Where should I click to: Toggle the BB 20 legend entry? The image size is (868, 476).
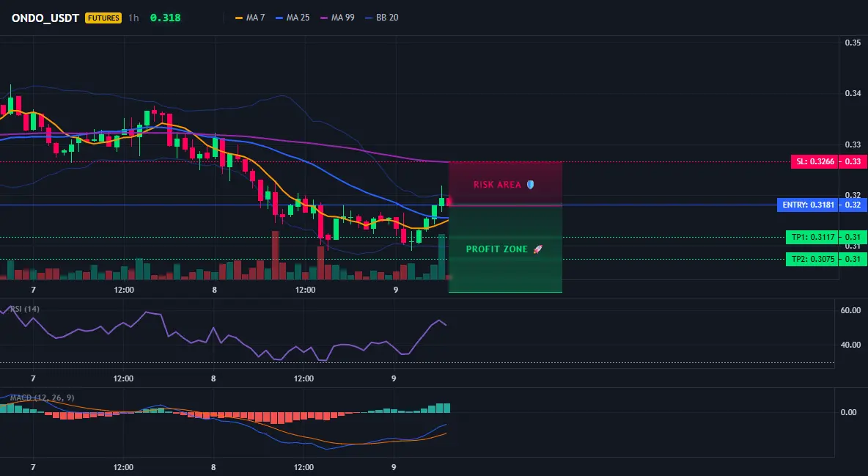(382, 18)
